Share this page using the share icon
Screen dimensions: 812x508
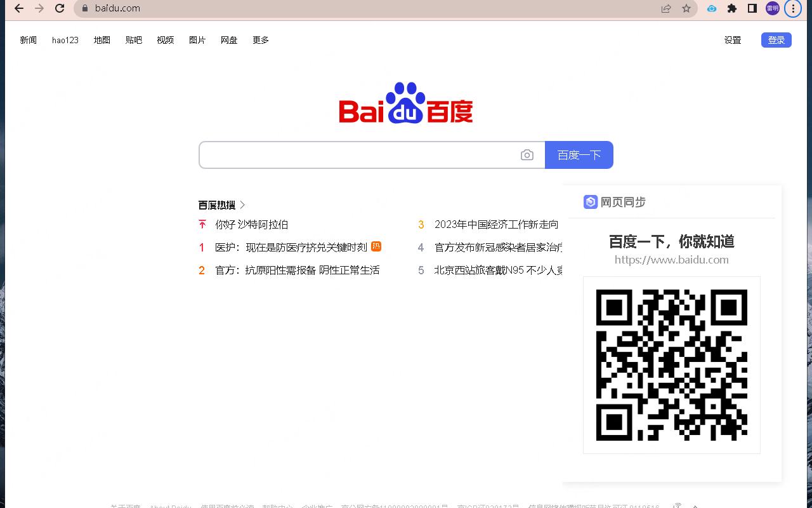pos(666,8)
